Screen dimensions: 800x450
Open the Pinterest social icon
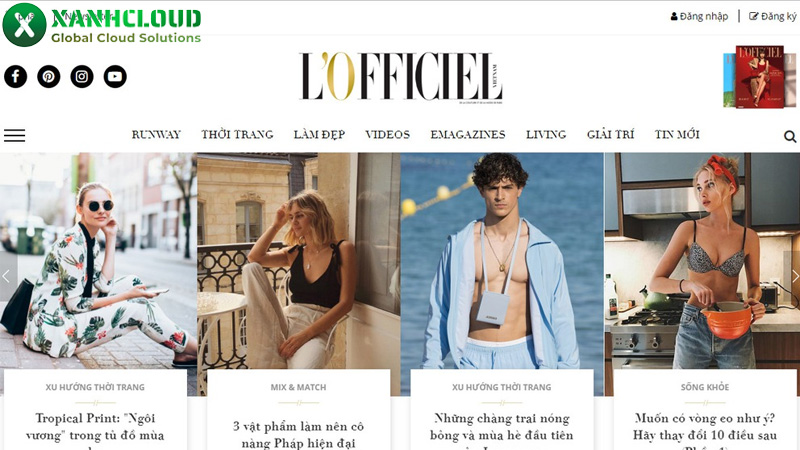coord(48,77)
